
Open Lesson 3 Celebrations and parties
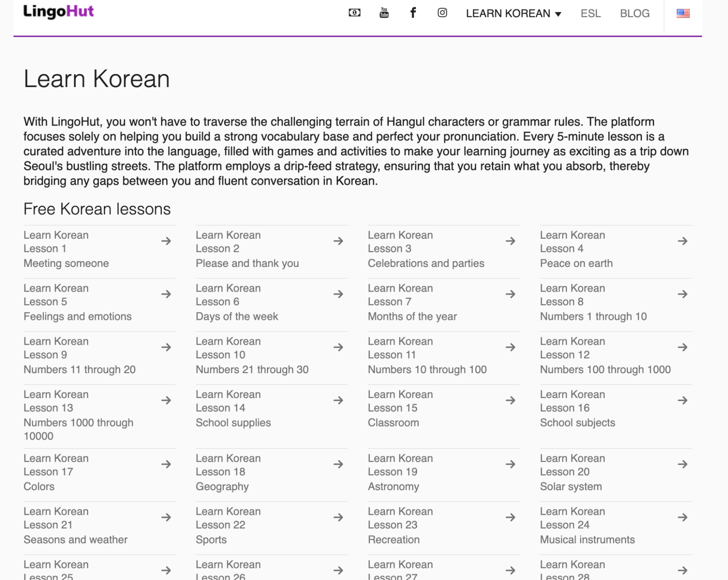pos(426,249)
